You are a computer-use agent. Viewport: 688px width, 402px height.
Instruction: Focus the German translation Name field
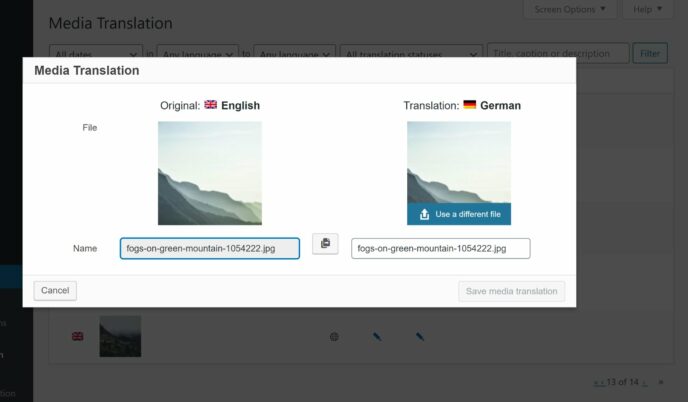click(x=441, y=248)
